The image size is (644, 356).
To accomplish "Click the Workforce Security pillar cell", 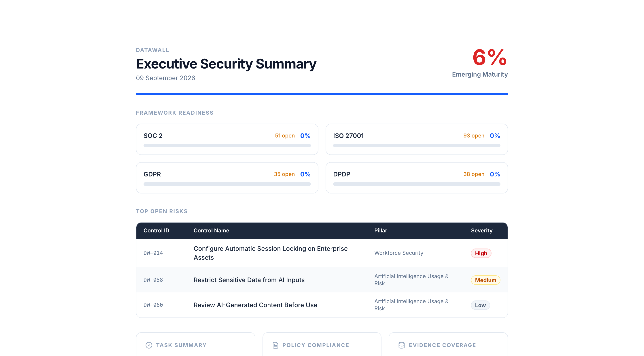I will pos(399,253).
